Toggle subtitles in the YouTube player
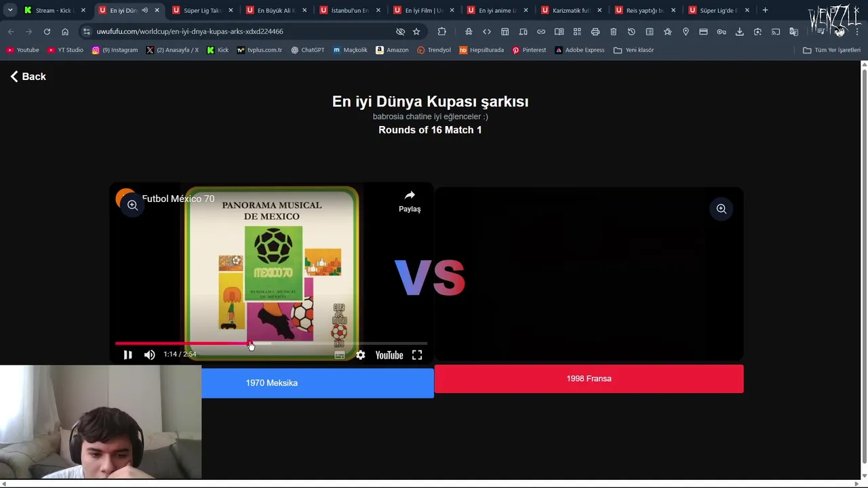868x488 pixels. point(340,354)
